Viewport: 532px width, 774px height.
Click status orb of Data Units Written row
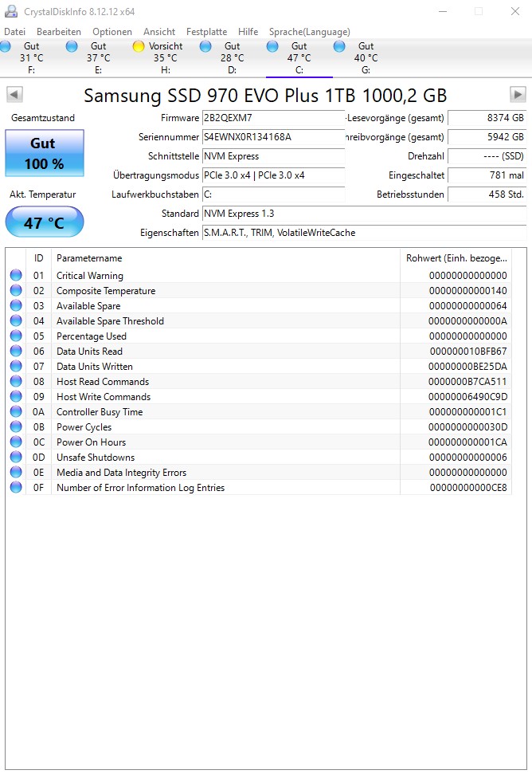tap(16, 366)
